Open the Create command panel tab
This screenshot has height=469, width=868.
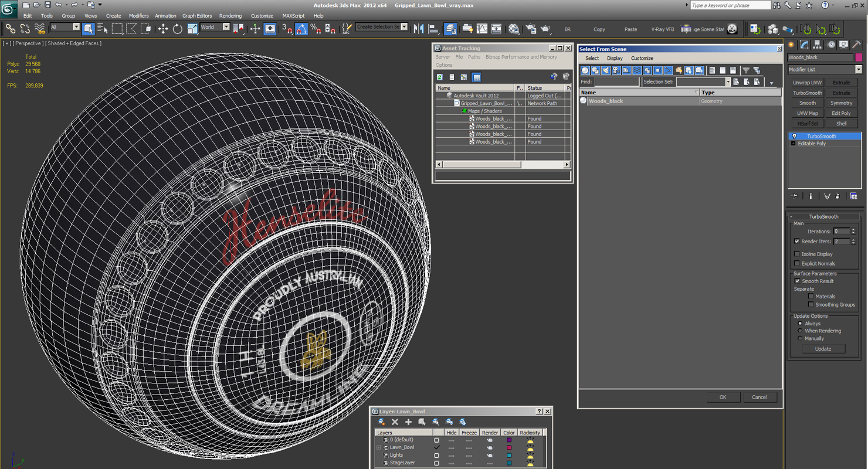click(x=792, y=45)
